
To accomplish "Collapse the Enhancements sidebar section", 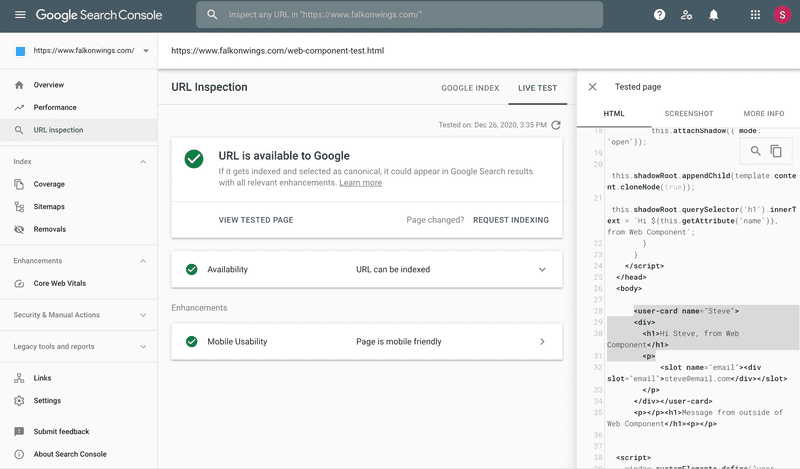I will click(143, 261).
